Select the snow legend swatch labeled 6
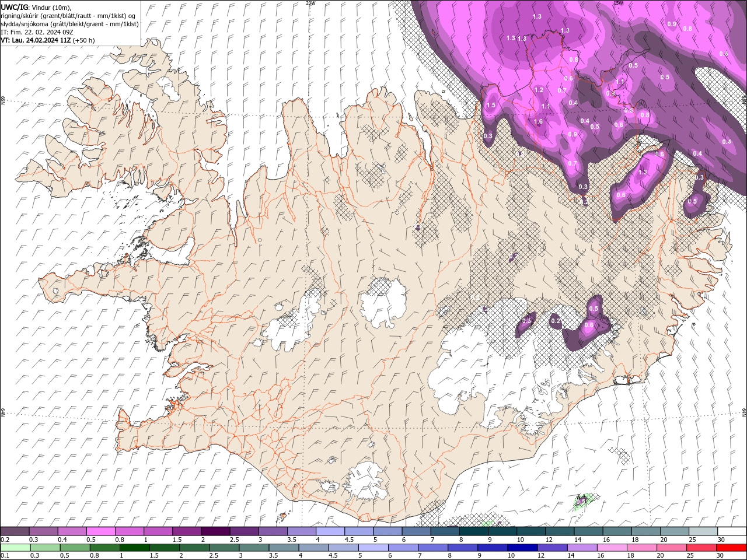Viewport: 747px width, 560px height. [x=416, y=531]
